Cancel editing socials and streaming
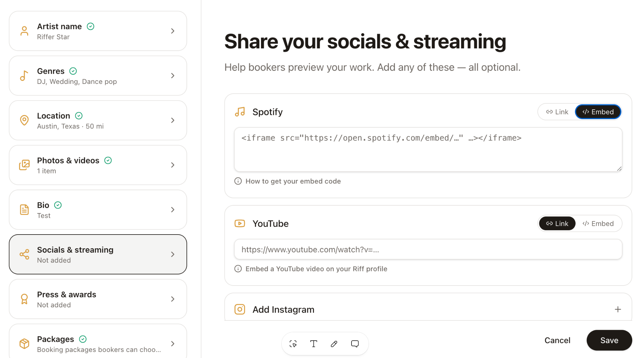 (557, 340)
